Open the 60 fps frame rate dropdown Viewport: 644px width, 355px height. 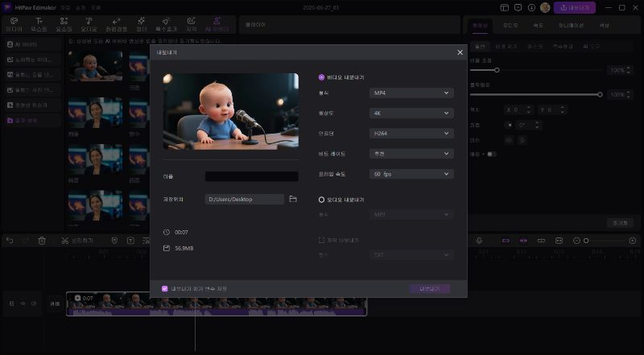click(411, 173)
